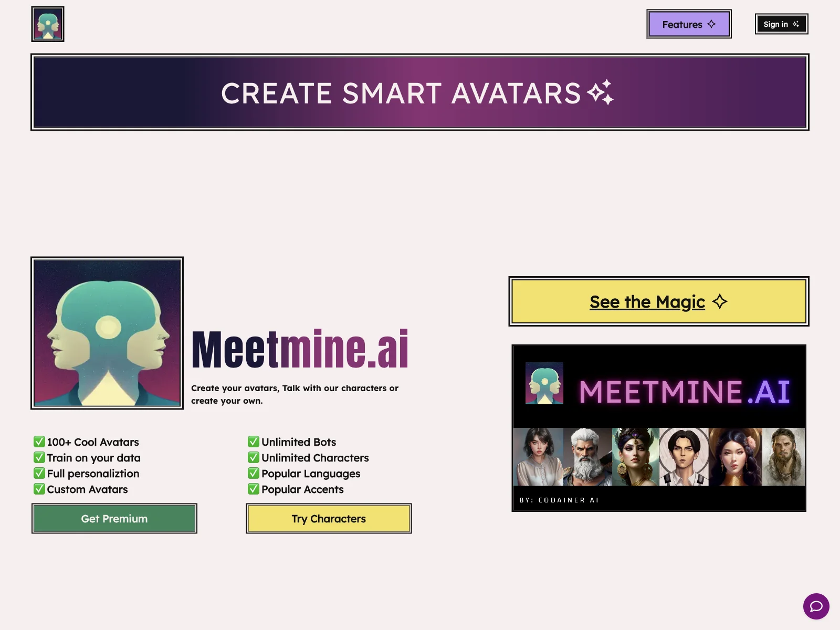Screen dimensions: 840x630
Task: Open the chat bubble widget
Action: coord(816,606)
